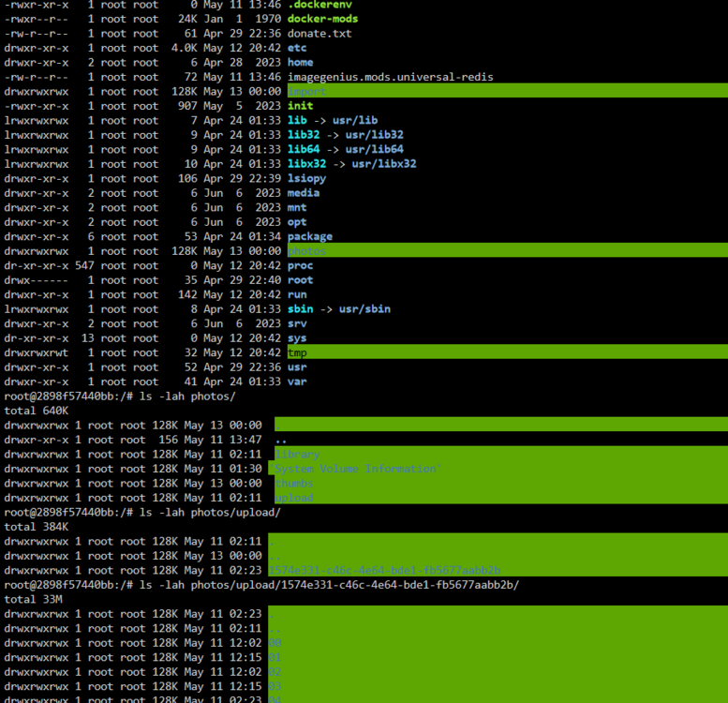Click the 00 subdirectory entry
This screenshot has width=728, height=703.
click(x=275, y=643)
